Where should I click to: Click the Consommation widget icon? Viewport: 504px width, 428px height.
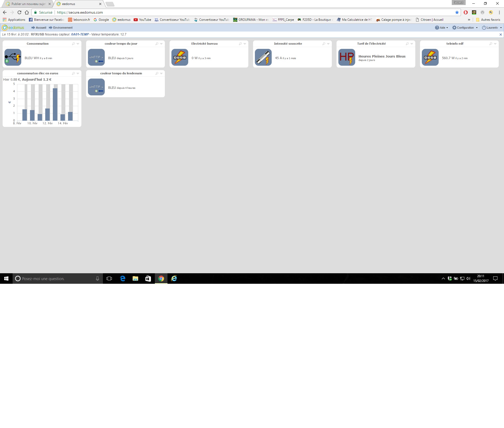[13, 57]
